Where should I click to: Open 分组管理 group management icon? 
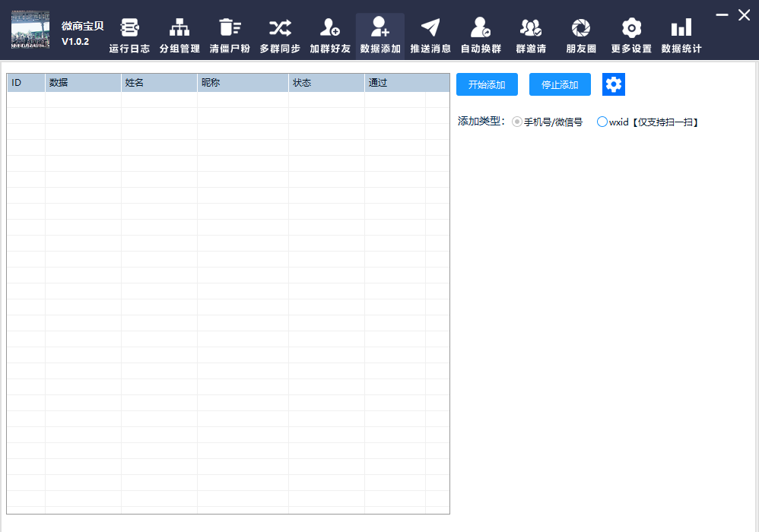pyautogui.click(x=179, y=29)
